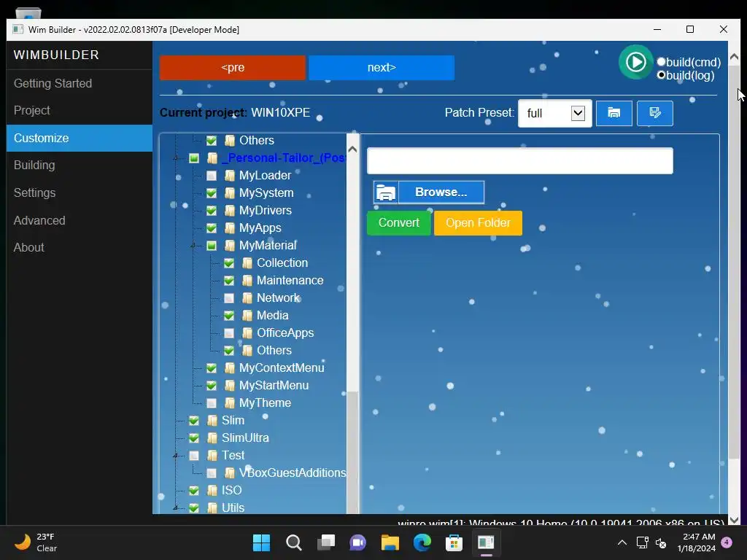Screen dimensions: 747x560
Task: Open taskbar Search
Action: click(x=293, y=542)
